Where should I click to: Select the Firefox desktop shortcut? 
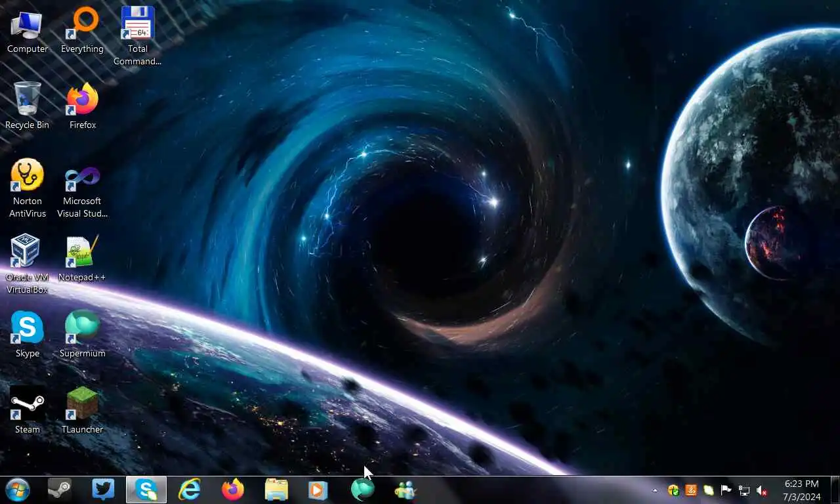[82, 106]
